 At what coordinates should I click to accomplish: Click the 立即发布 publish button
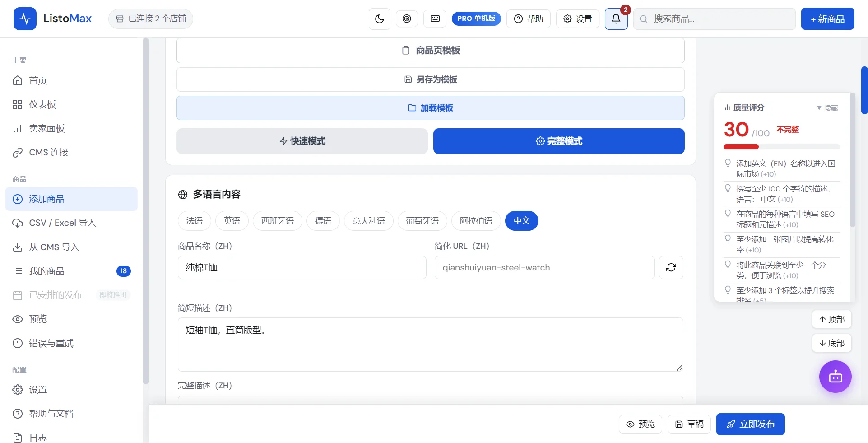pyautogui.click(x=751, y=424)
